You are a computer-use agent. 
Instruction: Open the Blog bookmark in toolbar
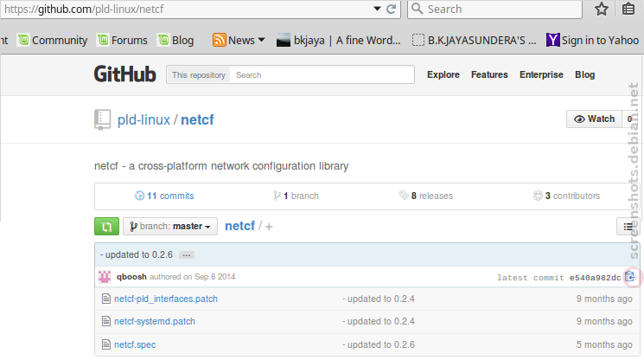click(176, 41)
